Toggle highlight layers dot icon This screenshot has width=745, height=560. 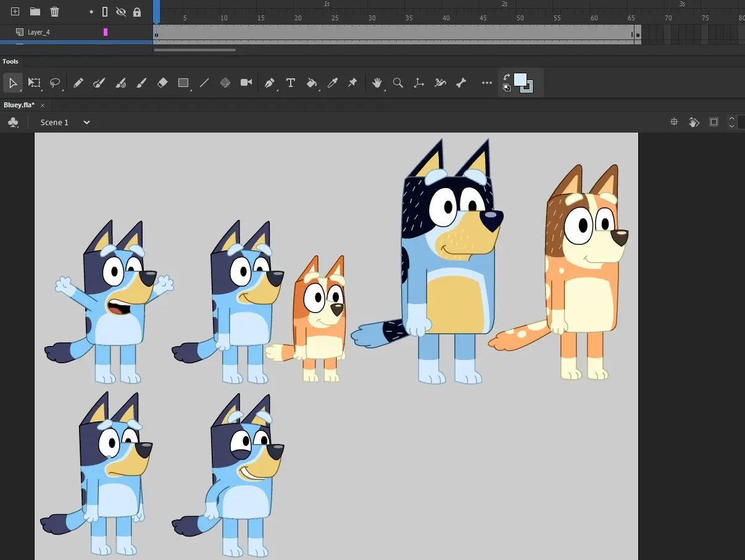[91, 12]
